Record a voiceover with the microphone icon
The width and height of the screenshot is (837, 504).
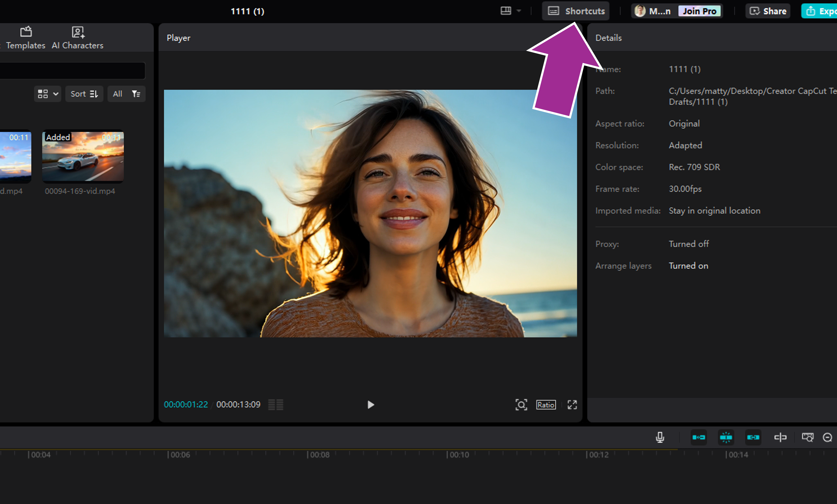click(660, 437)
